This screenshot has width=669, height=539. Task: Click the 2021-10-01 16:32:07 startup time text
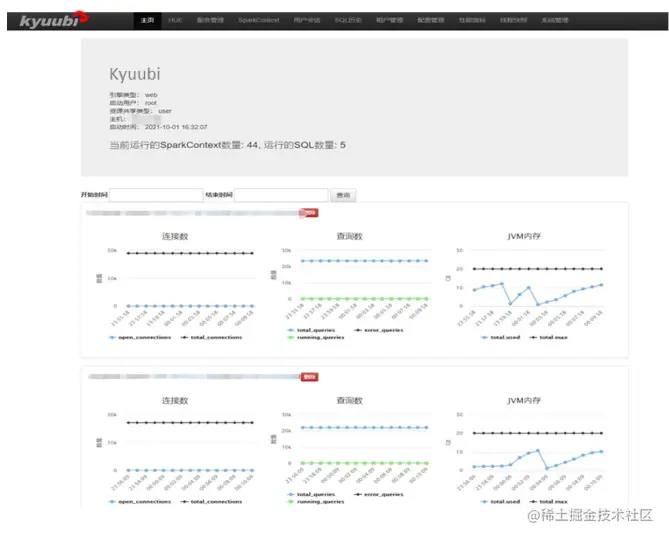pyautogui.click(x=176, y=127)
